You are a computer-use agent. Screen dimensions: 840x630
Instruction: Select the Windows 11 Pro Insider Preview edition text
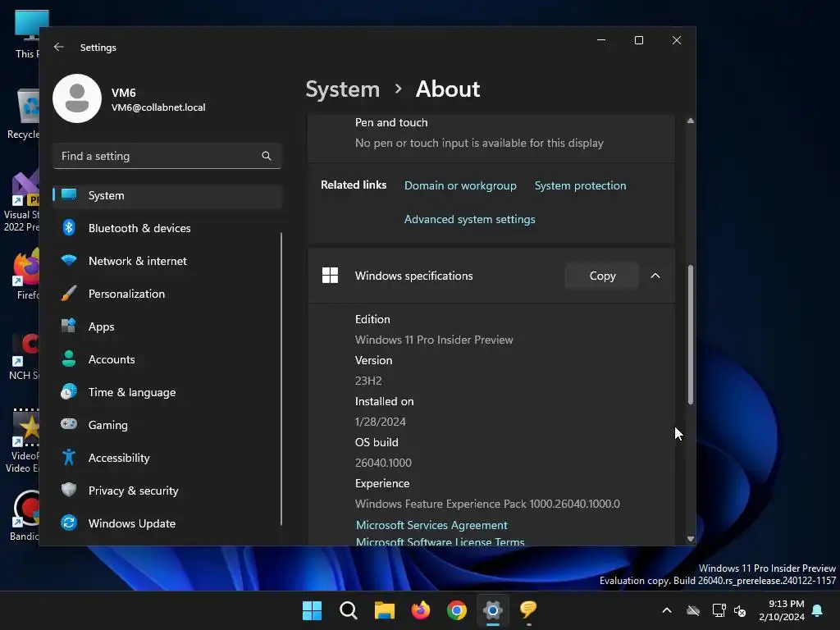[x=434, y=340]
